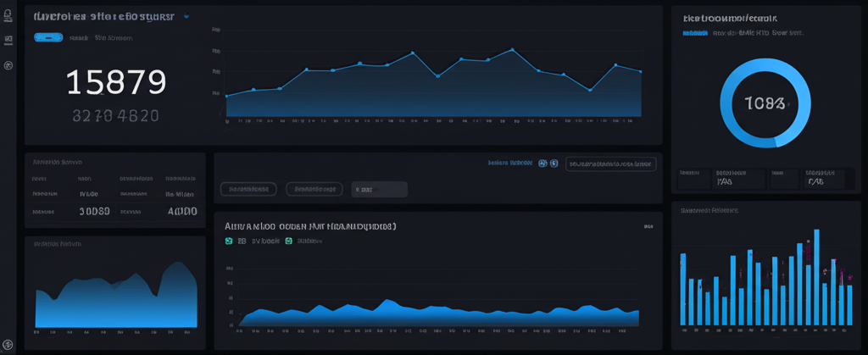Viewport: 868px width, 355px height.
Task: Click the value A0D0 in the stats table
Action: [x=182, y=211]
